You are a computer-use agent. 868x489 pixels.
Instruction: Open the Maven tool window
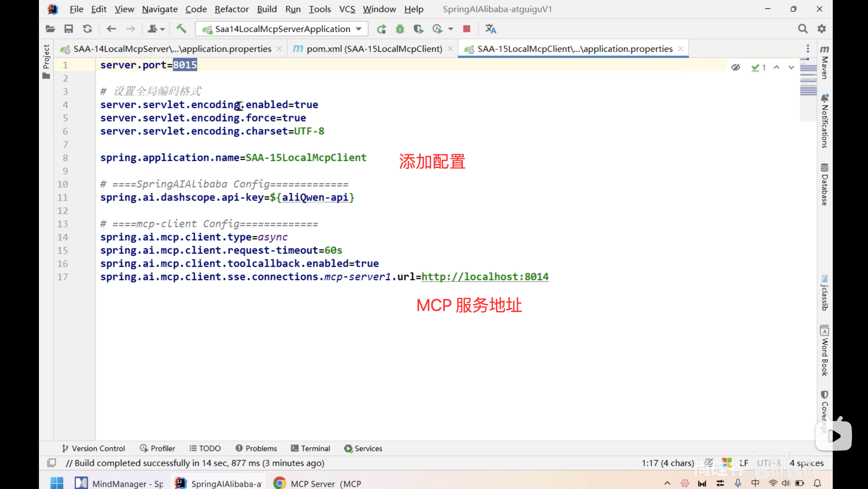pyautogui.click(x=824, y=63)
